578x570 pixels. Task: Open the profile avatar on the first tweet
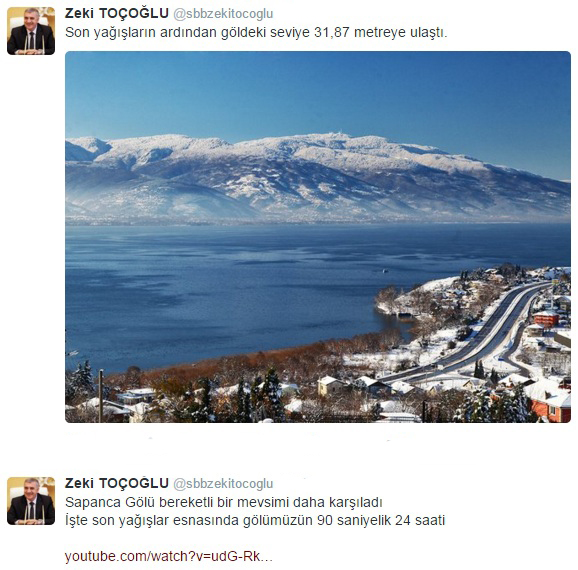pos(31,31)
